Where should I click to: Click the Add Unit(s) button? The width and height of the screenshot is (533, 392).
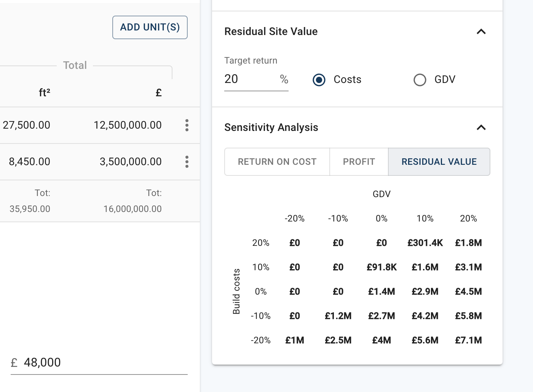[150, 27]
